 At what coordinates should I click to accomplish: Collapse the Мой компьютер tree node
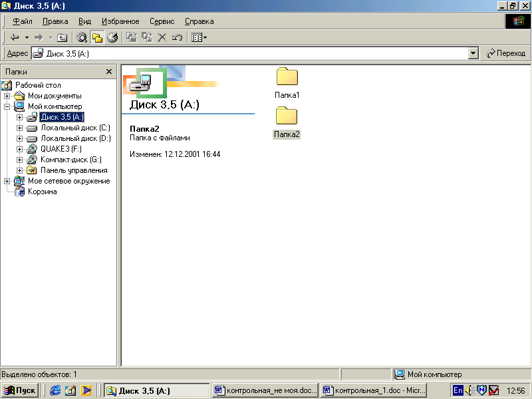click(x=7, y=106)
